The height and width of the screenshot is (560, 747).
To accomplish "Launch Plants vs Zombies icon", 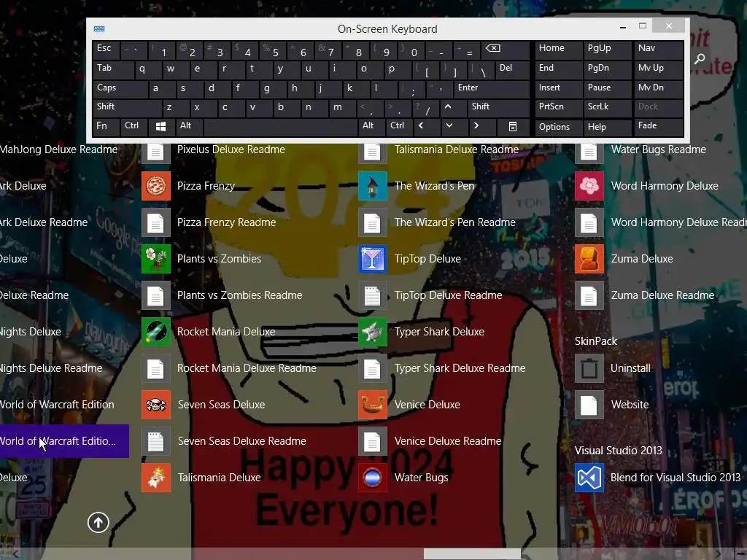I will pyautogui.click(x=156, y=259).
